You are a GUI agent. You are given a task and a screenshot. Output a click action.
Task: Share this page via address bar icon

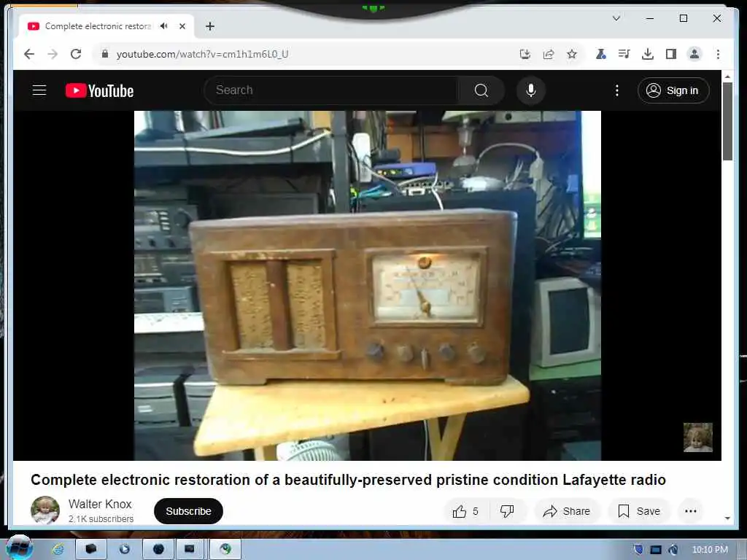[x=549, y=54]
